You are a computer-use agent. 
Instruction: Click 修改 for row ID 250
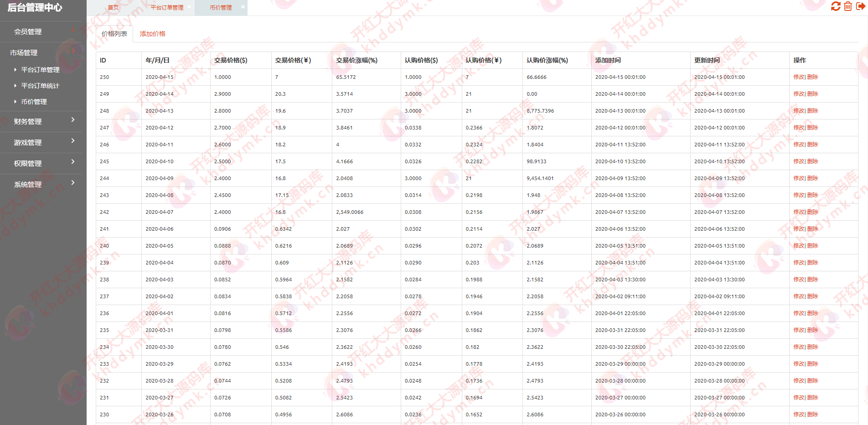pyautogui.click(x=799, y=77)
